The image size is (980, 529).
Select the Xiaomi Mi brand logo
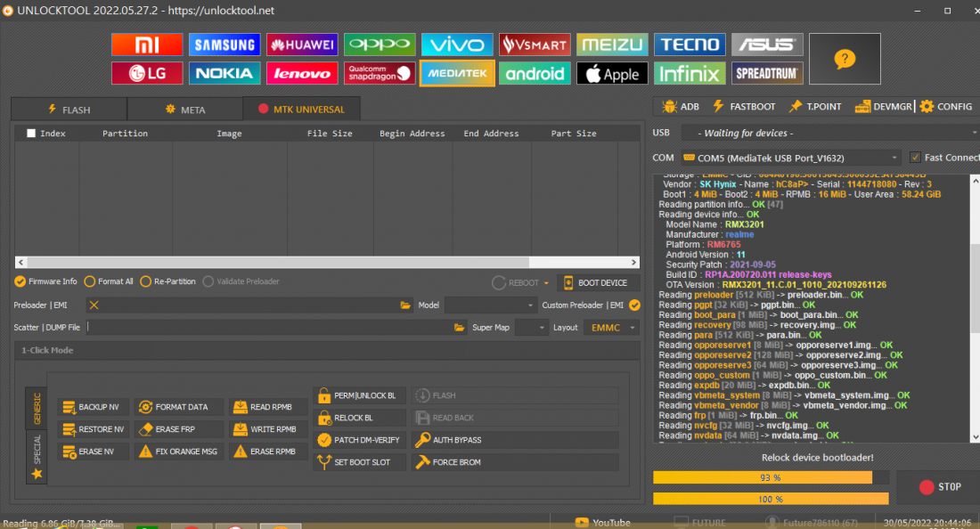147,45
